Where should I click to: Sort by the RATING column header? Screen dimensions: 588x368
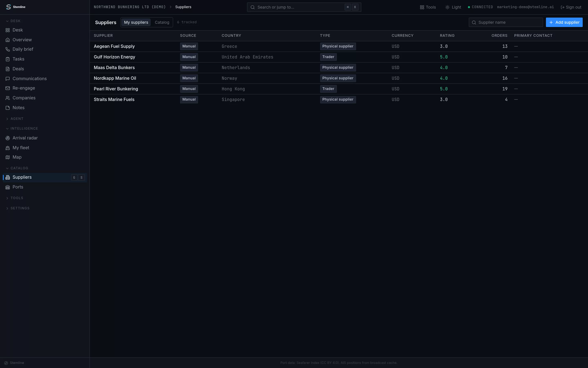pyautogui.click(x=447, y=36)
